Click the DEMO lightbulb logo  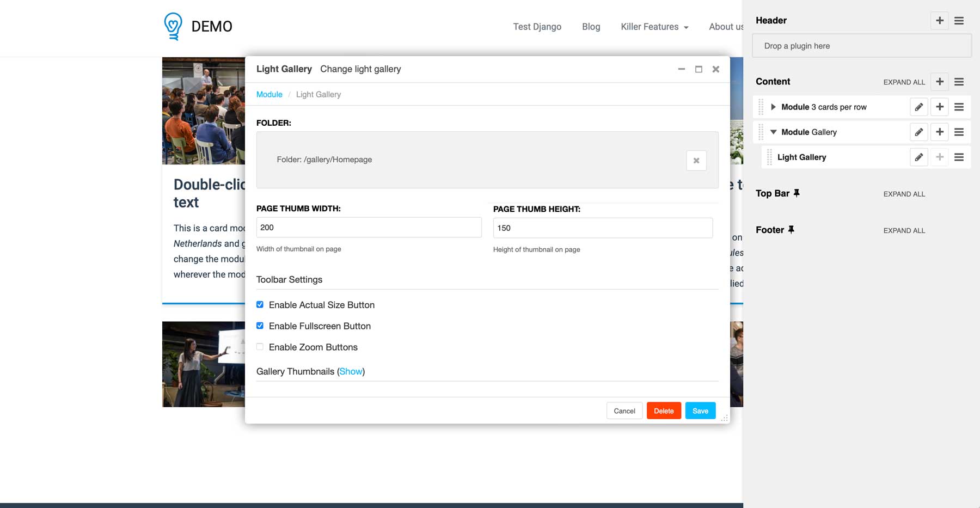point(172,26)
